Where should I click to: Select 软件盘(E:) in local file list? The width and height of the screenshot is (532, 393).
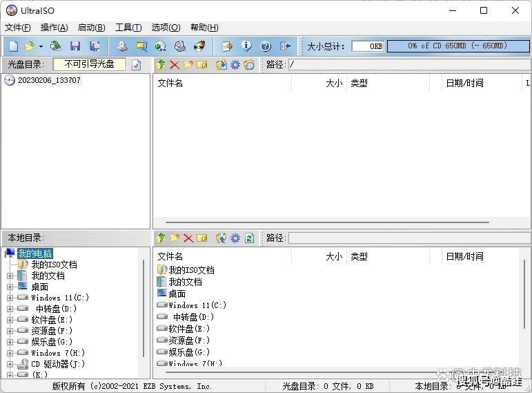[189, 329]
